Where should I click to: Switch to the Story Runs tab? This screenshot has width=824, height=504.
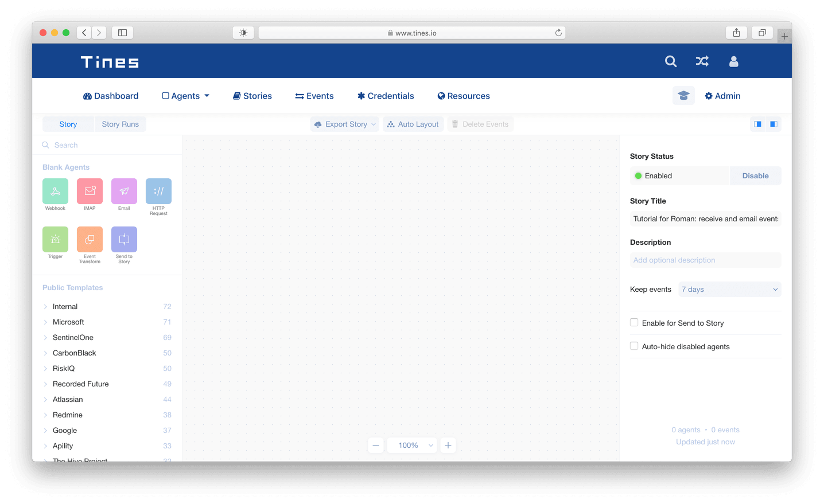pyautogui.click(x=120, y=124)
